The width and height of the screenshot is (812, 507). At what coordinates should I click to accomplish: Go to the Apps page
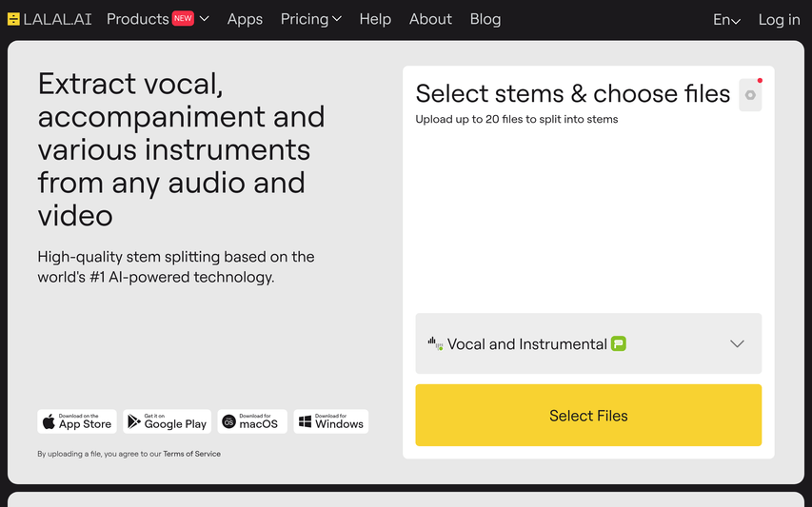coord(245,19)
